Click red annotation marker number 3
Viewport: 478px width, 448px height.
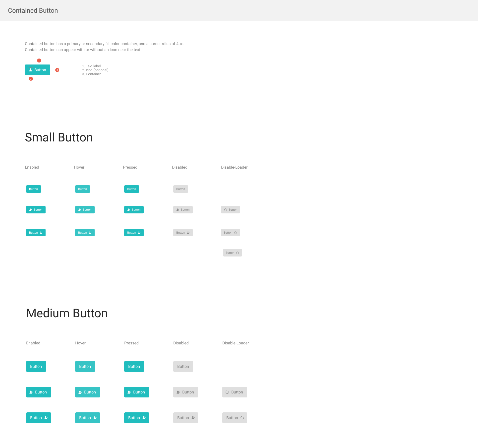(57, 70)
